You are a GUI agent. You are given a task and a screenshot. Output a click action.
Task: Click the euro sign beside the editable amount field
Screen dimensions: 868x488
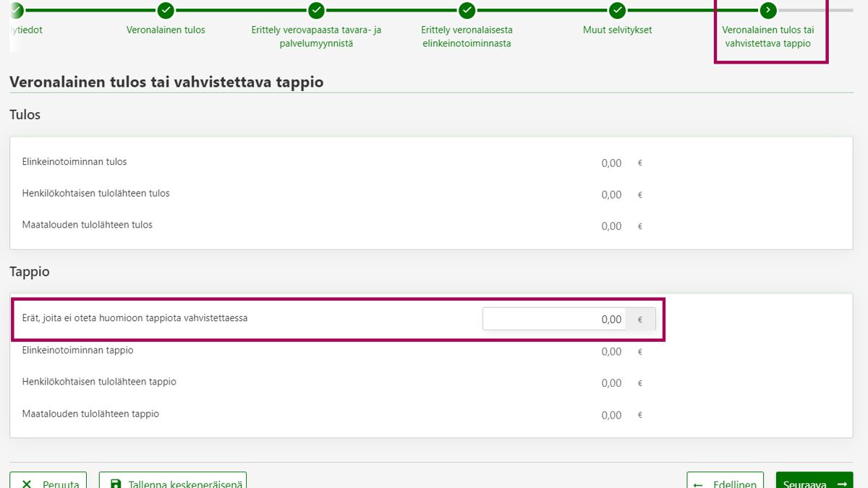(x=639, y=319)
